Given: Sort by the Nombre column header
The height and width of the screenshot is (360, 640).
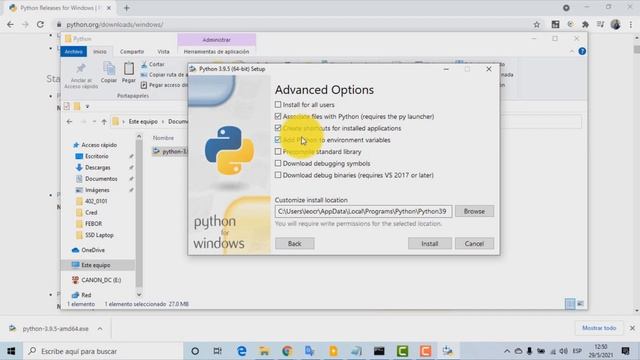Looking at the screenshot, I should (x=163, y=138).
